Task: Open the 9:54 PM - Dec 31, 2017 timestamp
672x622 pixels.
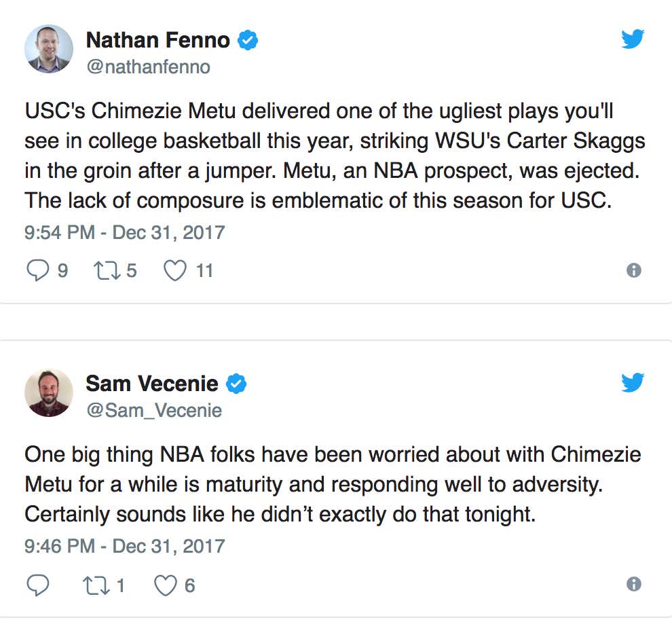Action: (x=124, y=232)
